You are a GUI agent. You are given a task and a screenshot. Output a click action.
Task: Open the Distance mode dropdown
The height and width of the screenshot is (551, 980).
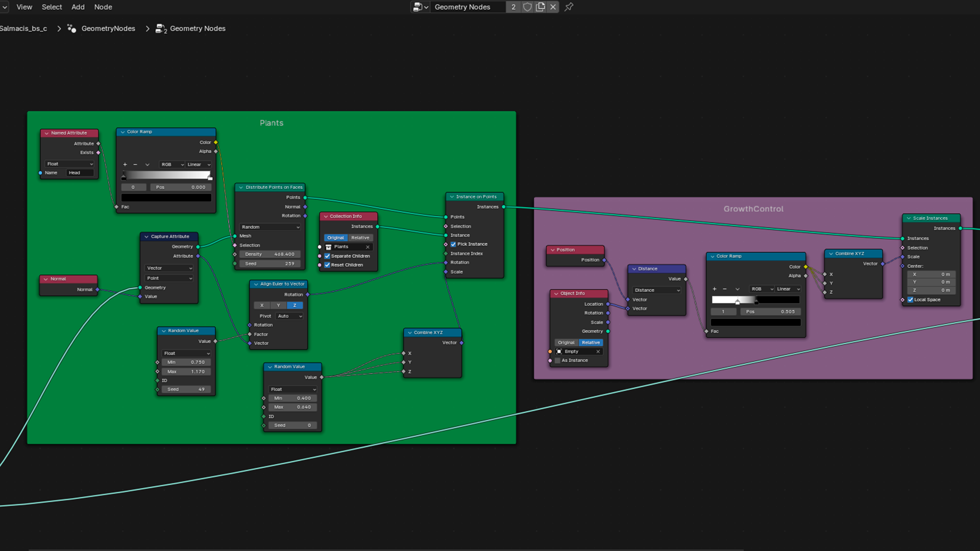point(656,290)
